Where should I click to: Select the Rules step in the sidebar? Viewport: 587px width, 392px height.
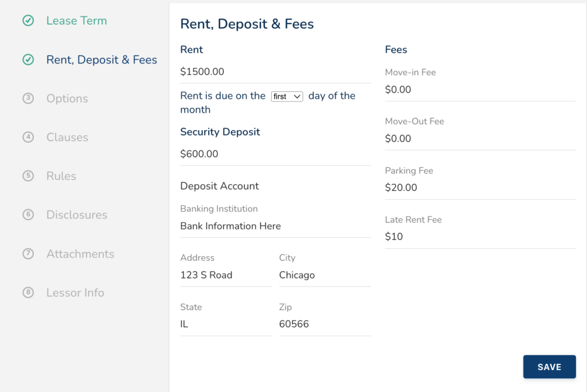tap(61, 176)
